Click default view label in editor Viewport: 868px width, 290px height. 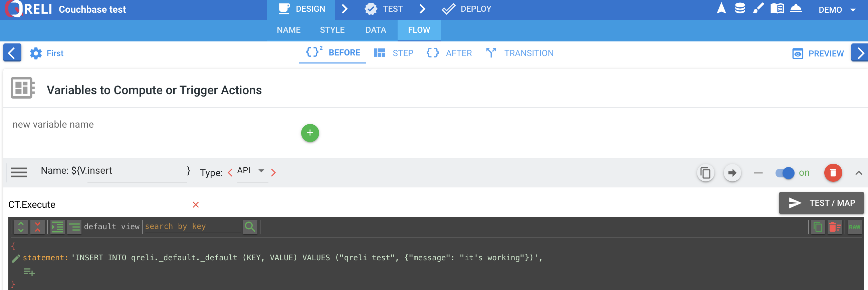112,226
